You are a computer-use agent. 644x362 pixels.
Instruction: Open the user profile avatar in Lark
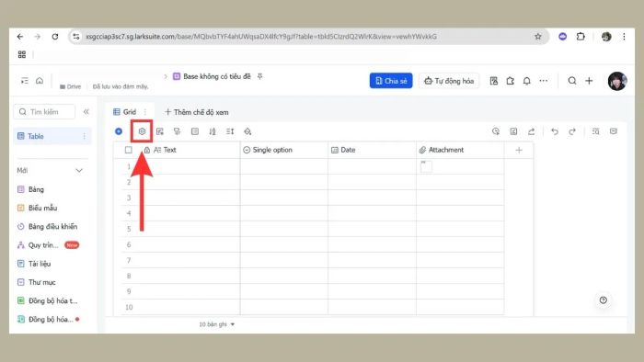[617, 81]
